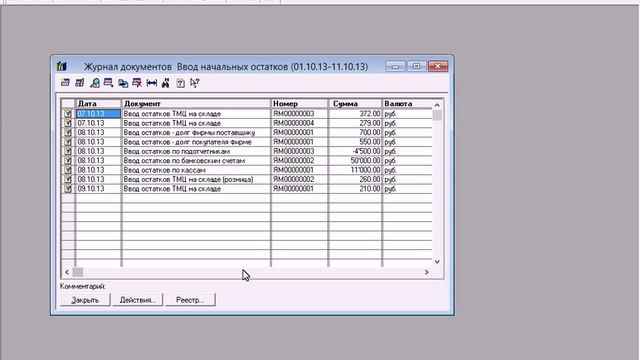Image resolution: width=640 pixels, height=360 pixels.
Task: Open the description help question-mark icon
Action: [x=180, y=83]
